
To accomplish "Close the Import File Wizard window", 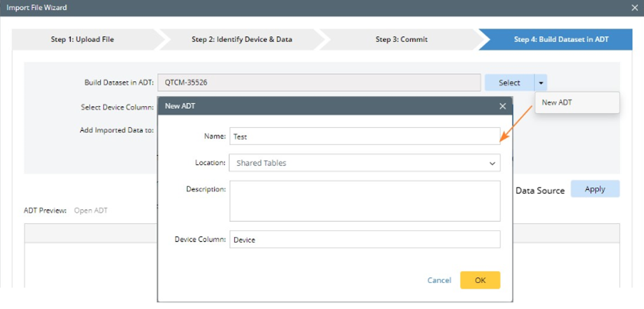I will pyautogui.click(x=634, y=8).
